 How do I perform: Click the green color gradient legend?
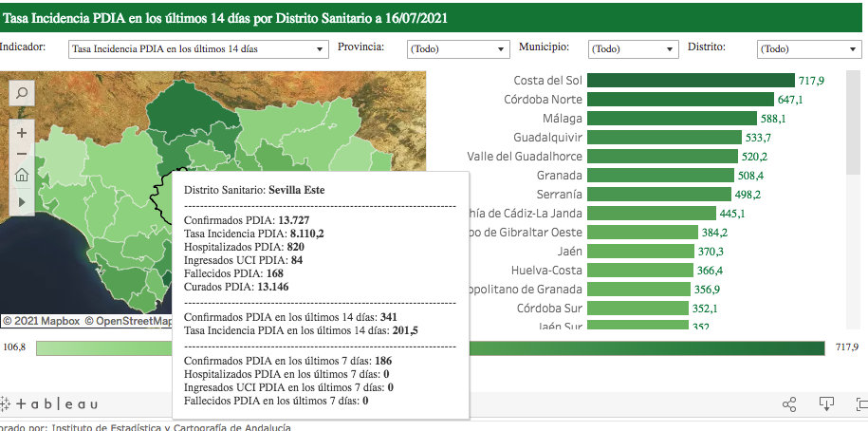tap(430, 348)
